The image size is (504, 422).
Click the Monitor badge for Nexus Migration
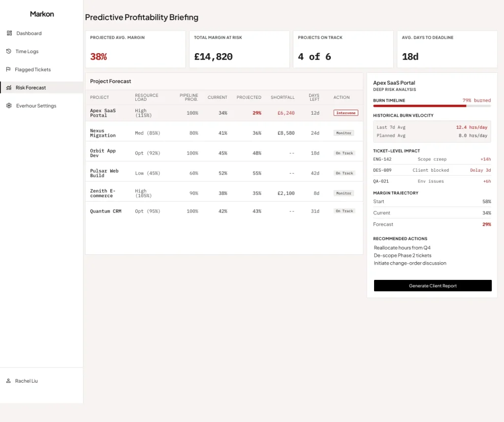[x=344, y=133]
